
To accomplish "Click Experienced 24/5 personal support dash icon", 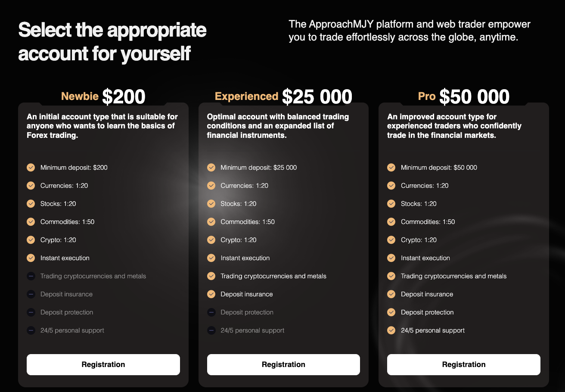I will [x=211, y=330].
